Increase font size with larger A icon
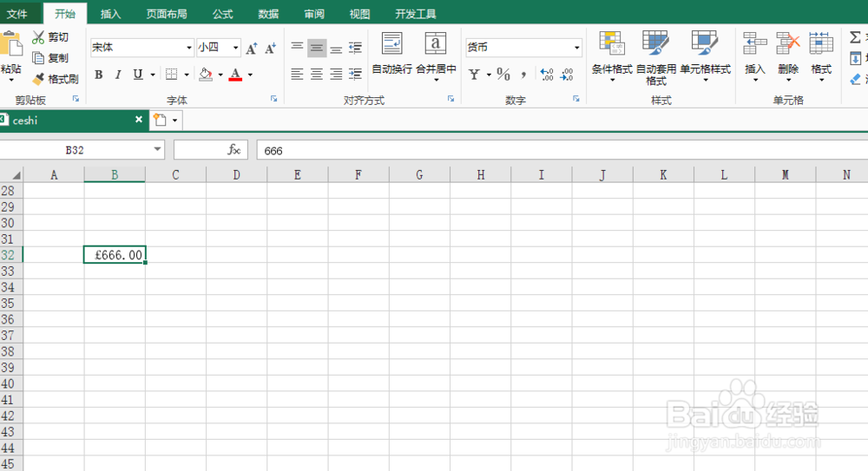The image size is (868, 471). coord(252,49)
